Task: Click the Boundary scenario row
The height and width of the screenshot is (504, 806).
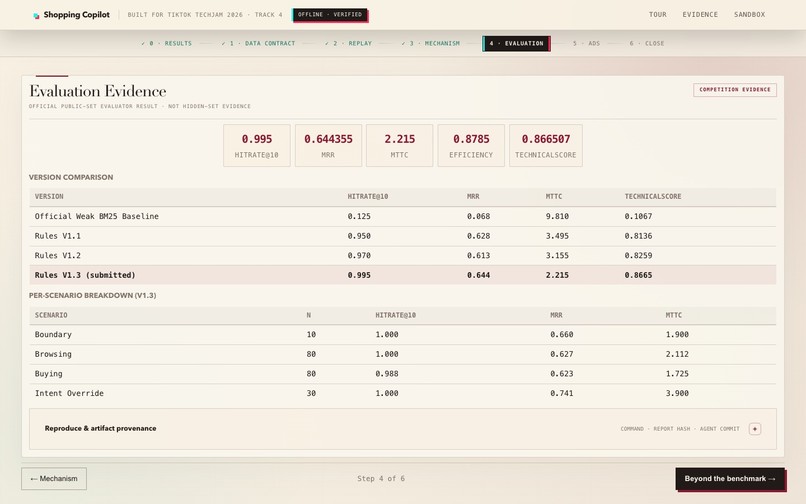Action: coord(402,334)
